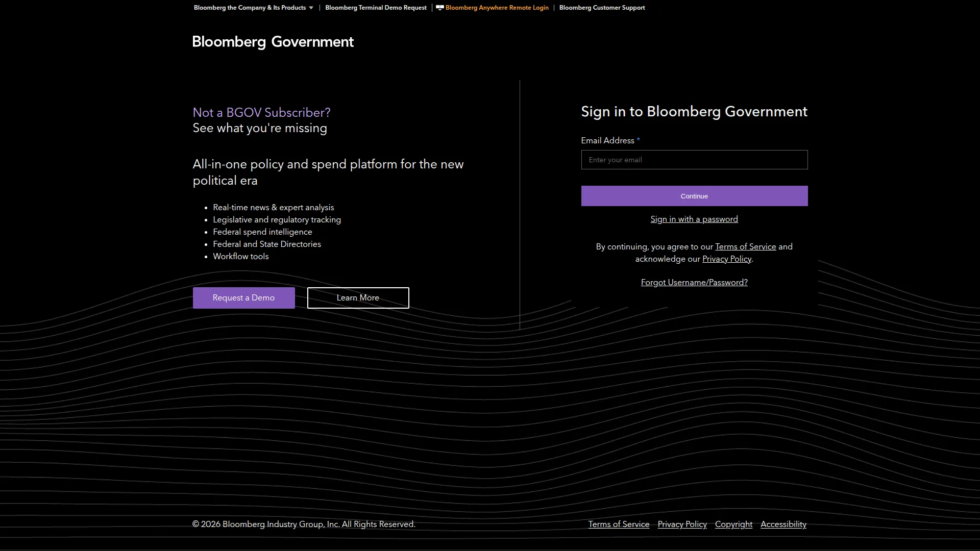Open Bloomberg the Company & Its Products menu
Viewport: 980px width, 551px height.
point(250,8)
